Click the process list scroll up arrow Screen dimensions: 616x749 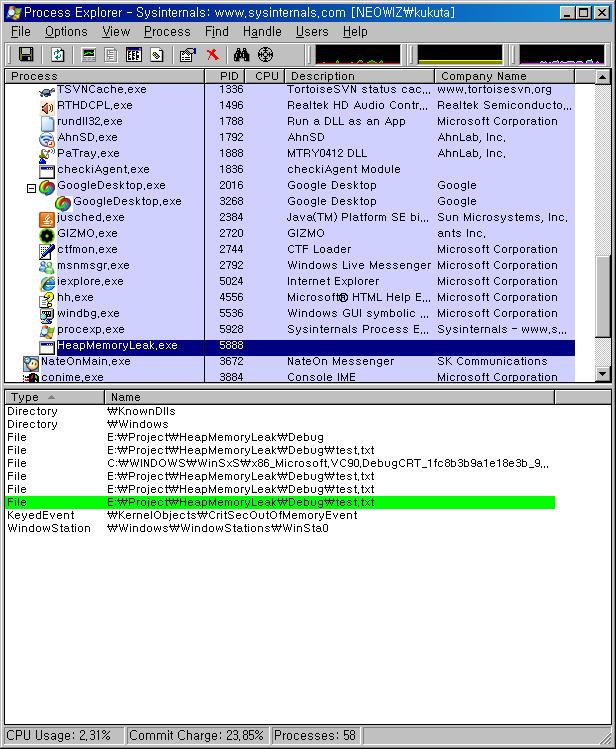(603, 77)
